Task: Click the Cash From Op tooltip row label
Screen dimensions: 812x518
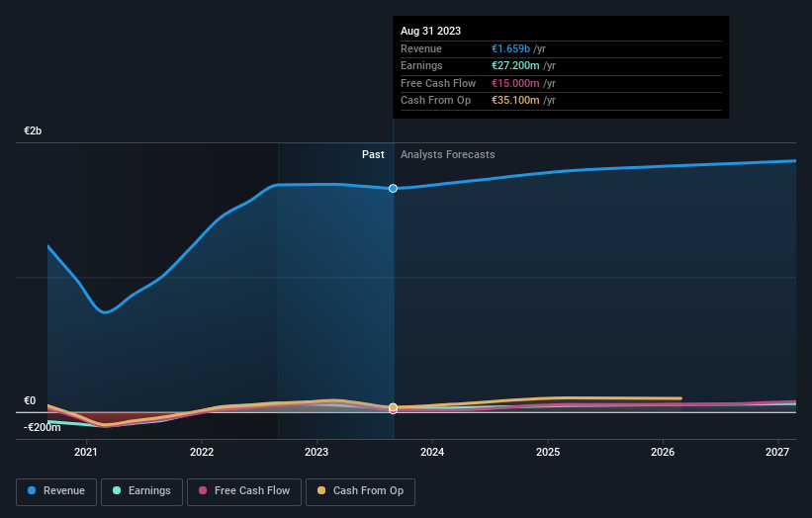Action: click(x=435, y=101)
